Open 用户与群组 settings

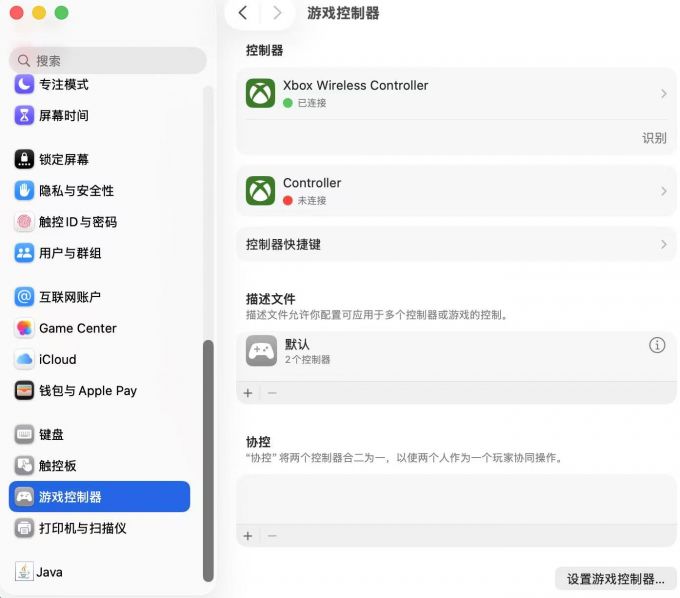(x=99, y=253)
